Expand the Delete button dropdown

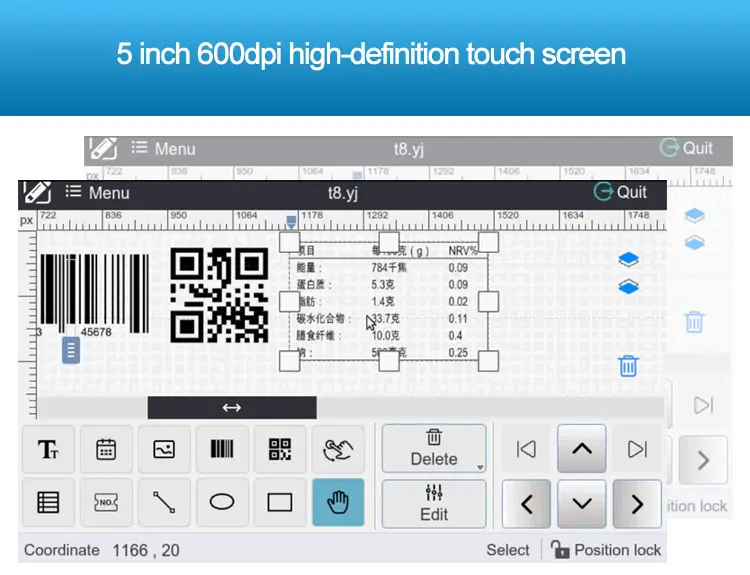pos(479,467)
